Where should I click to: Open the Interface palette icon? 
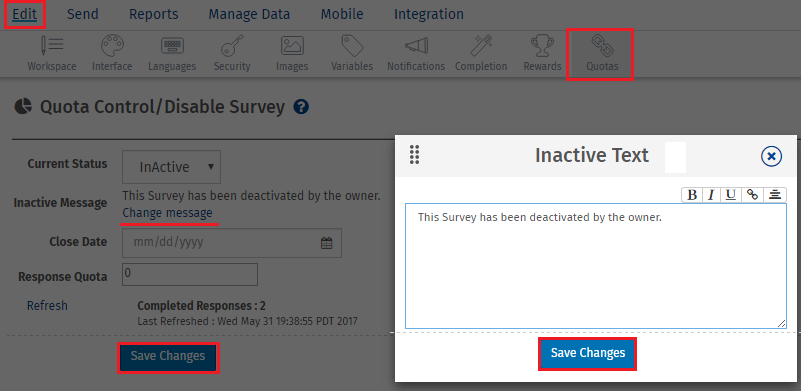point(112,46)
